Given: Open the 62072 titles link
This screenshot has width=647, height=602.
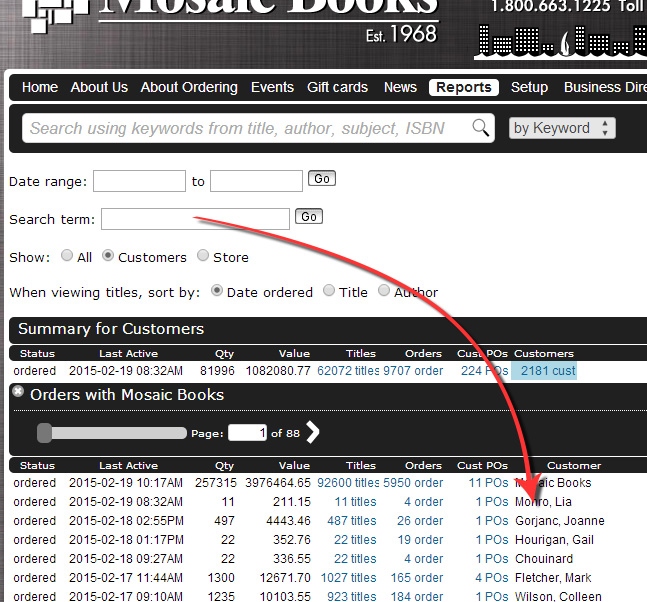Looking at the screenshot, I should [x=348, y=371].
